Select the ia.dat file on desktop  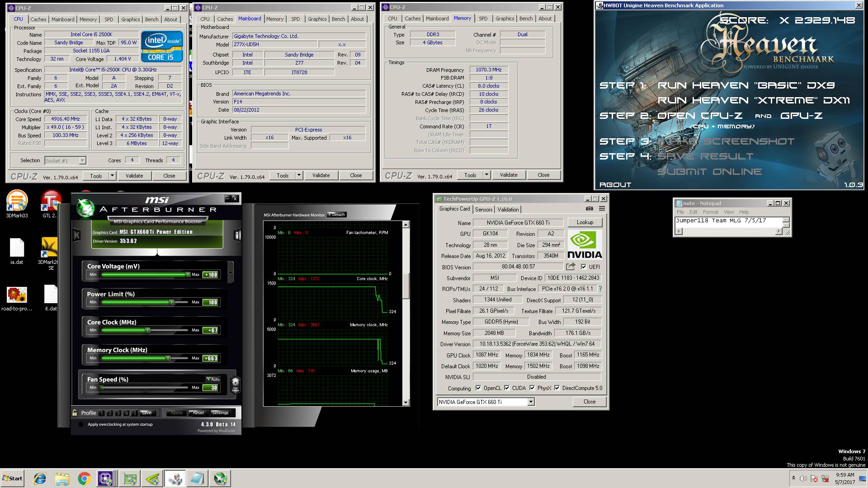click(x=17, y=251)
